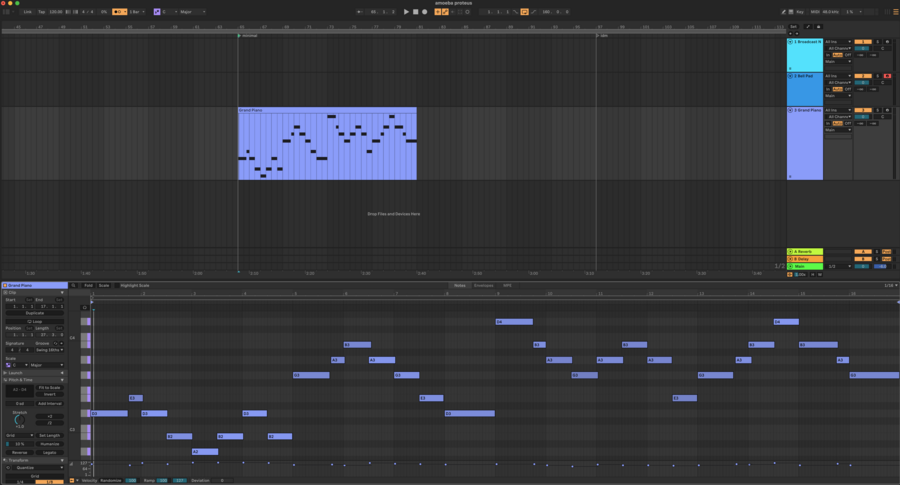Switch to the Envelopes tab
This screenshot has width=900, height=485.
483,285
